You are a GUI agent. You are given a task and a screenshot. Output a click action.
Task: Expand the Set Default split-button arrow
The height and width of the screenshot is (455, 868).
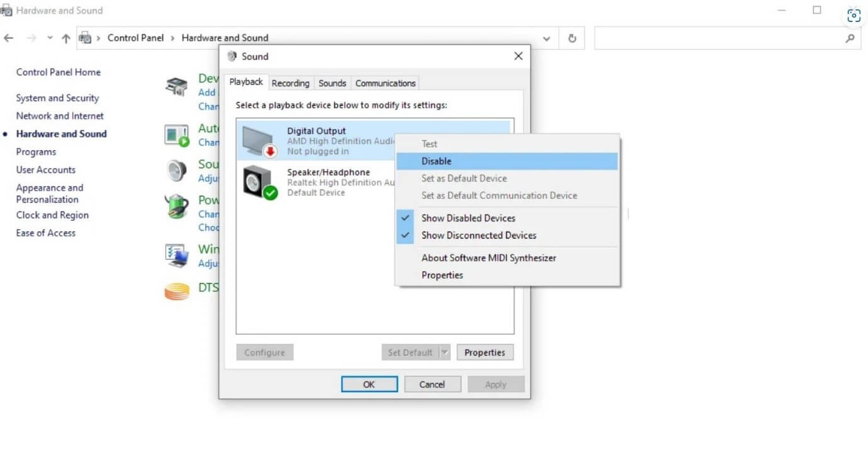(x=444, y=352)
